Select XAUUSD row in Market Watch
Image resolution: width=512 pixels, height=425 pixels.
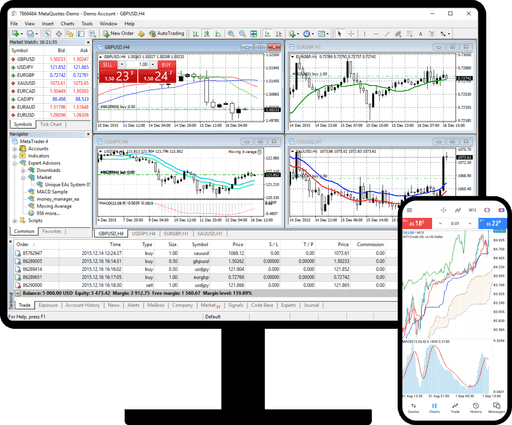(50, 83)
